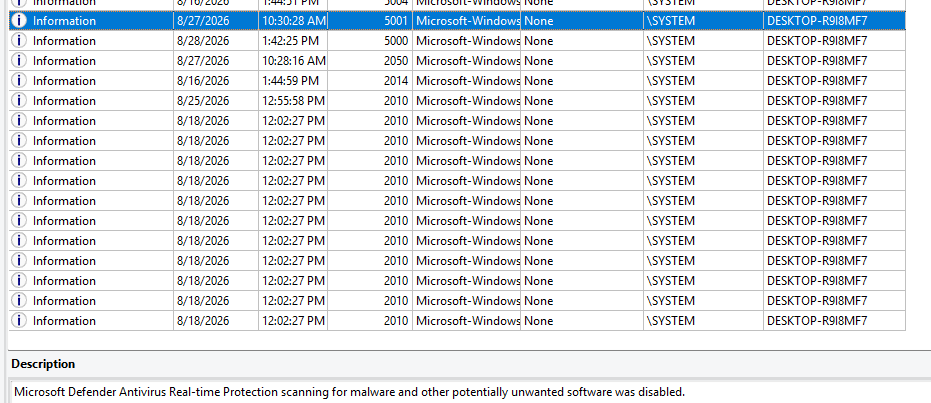Image resolution: width=931 pixels, height=403 pixels.
Task: Select DESKTOP-R9I8MF7 in the event 5000 row
Action: click(817, 41)
